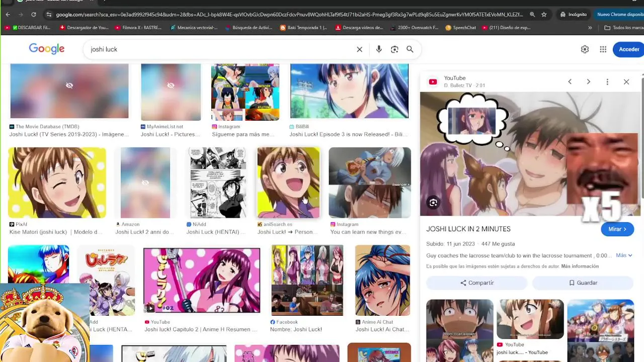Open Descarga videos de... bookmark
Image resolution: width=644 pixels, height=362 pixels.
[359, 28]
